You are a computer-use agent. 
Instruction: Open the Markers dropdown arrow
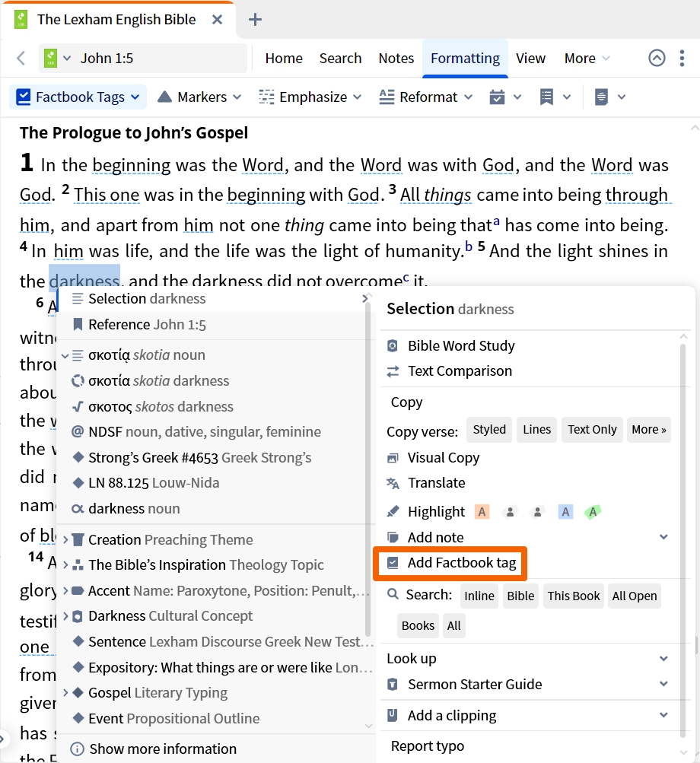pos(237,97)
